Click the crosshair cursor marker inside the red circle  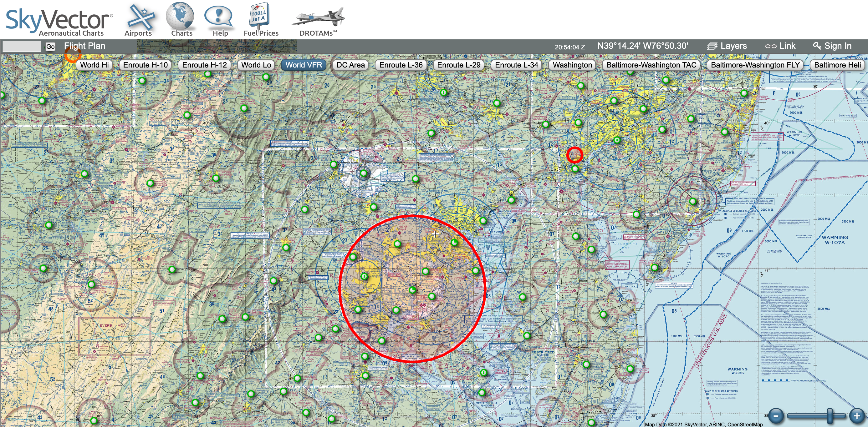click(x=435, y=234)
